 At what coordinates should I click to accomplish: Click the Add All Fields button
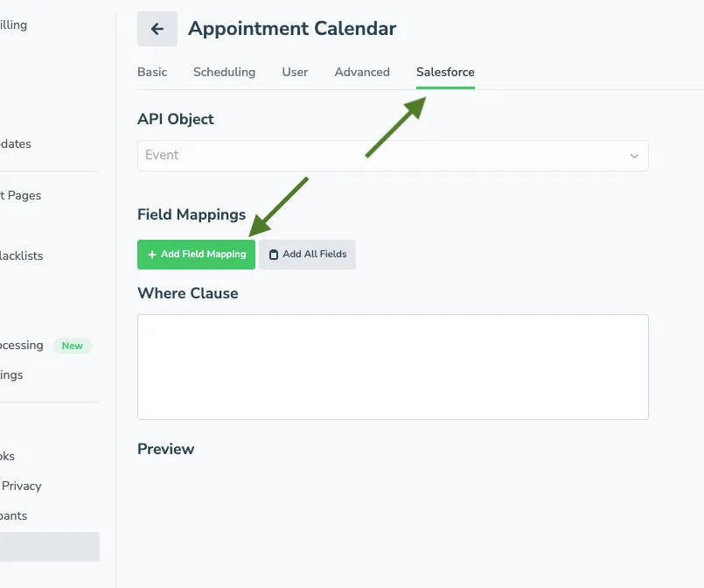(x=307, y=254)
